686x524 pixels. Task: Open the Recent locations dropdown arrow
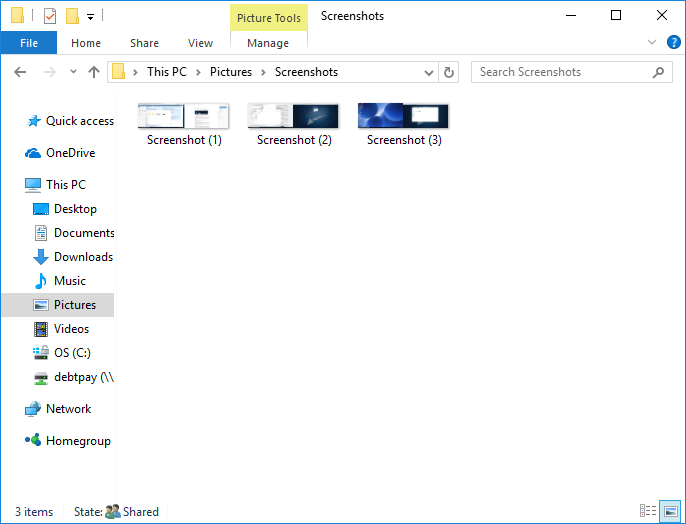coord(74,71)
